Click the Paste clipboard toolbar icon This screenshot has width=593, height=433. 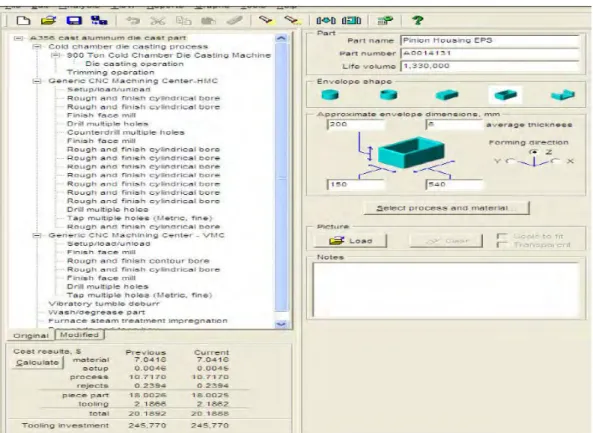(x=208, y=20)
